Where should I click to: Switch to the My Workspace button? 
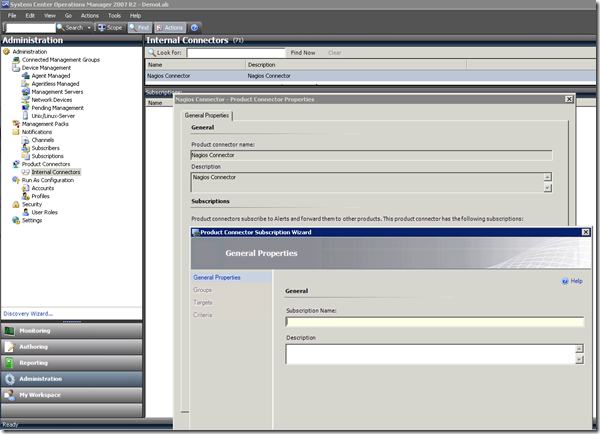coord(72,395)
